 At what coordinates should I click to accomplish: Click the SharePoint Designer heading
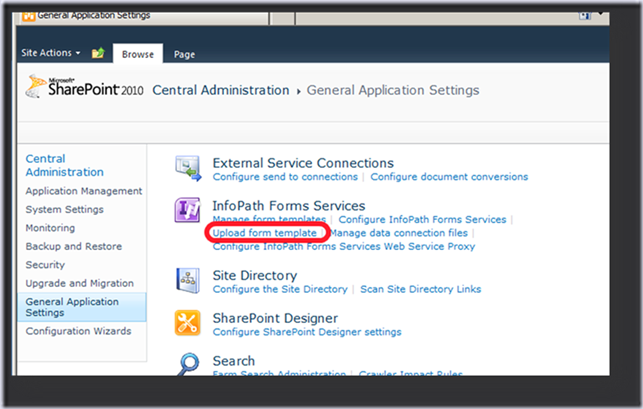pos(275,318)
